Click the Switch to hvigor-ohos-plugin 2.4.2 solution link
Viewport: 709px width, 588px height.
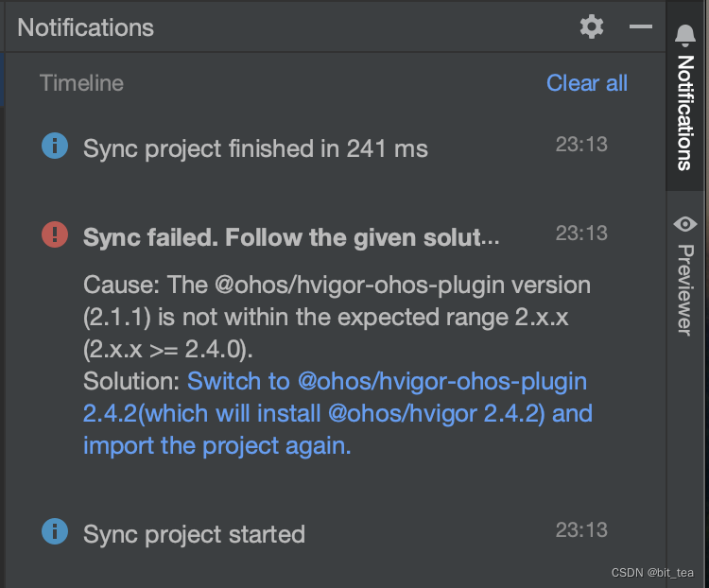pyautogui.click(x=337, y=413)
